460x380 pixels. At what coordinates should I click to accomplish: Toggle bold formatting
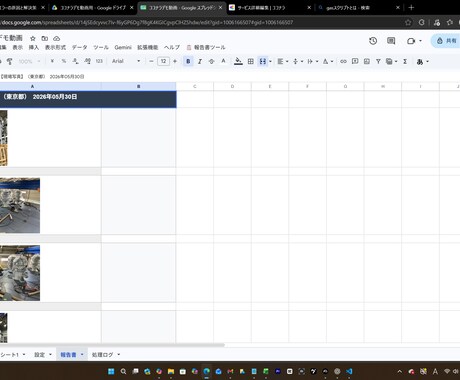188,61
